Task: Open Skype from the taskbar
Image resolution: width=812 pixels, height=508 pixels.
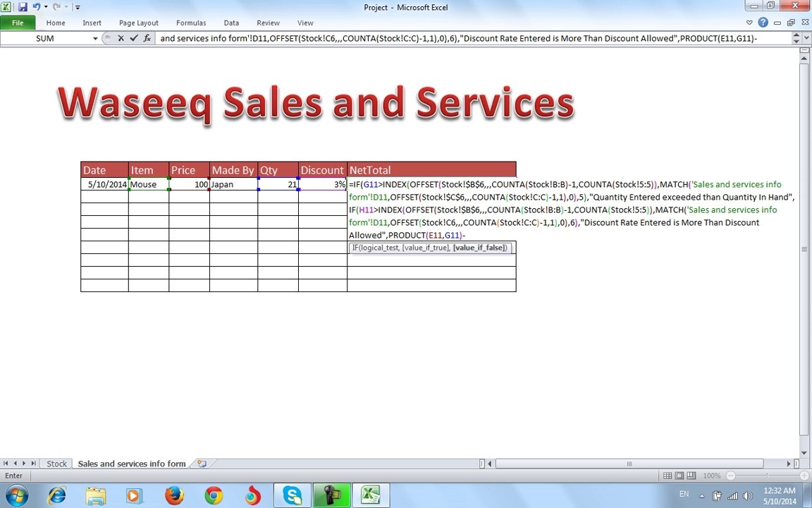Action: 292,495
